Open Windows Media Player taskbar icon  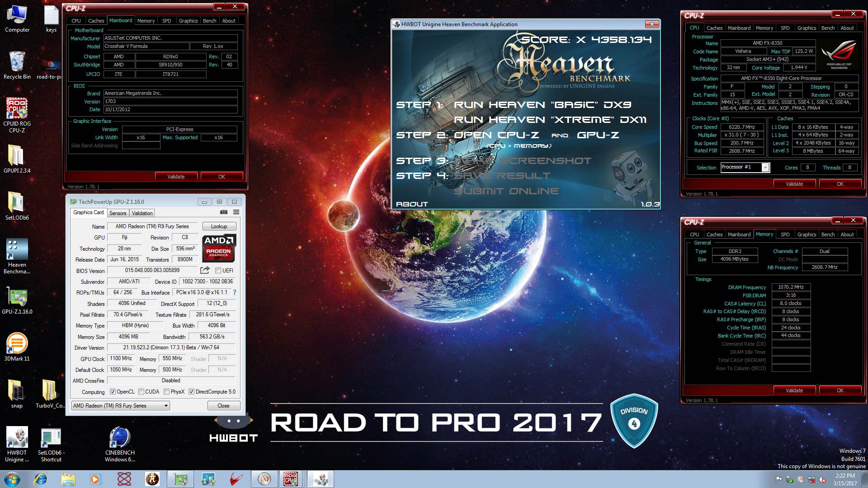pyautogui.click(x=95, y=479)
